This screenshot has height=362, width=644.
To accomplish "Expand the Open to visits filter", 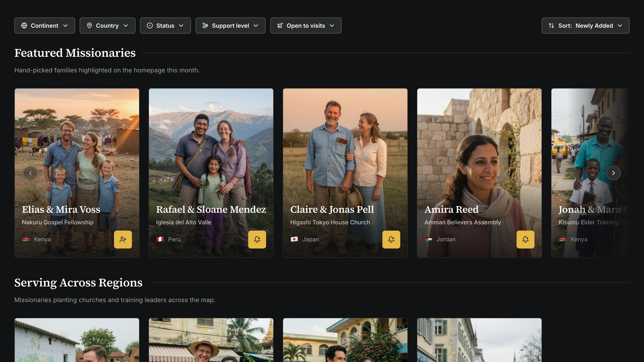I will pyautogui.click(x=305, y=25).
